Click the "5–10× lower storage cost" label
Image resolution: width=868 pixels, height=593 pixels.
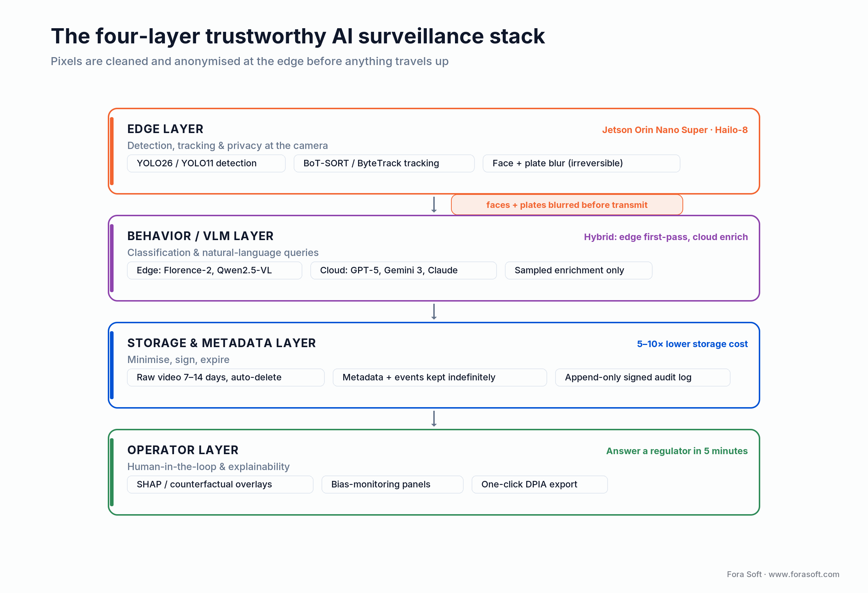pos(692,344)
